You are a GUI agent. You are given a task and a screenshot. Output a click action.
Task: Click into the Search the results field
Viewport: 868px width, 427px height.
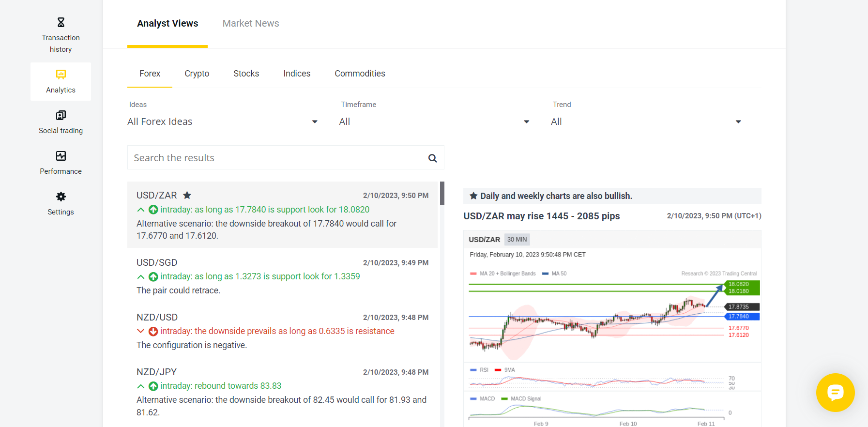[276, 158]
